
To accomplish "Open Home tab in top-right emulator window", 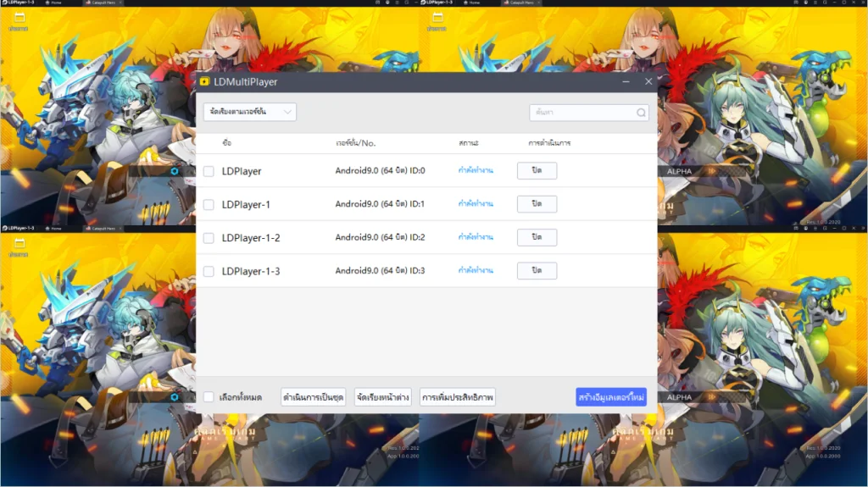I will tap(473, 3).
